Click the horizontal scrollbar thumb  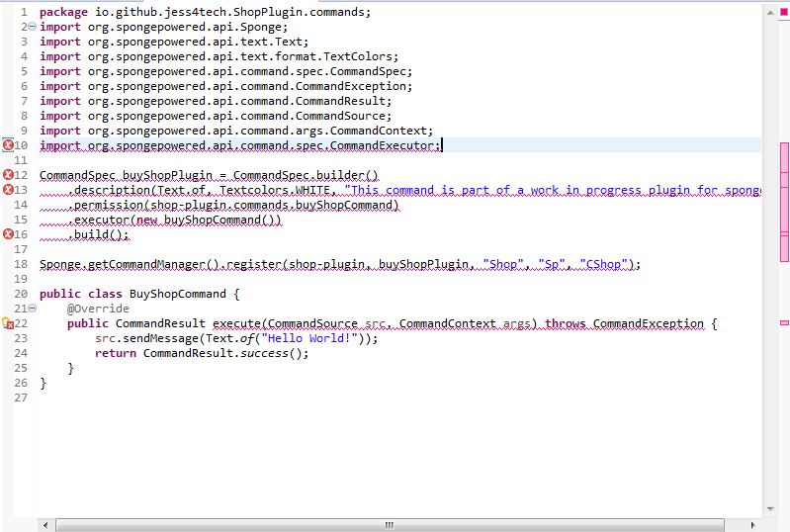(390, 525)
